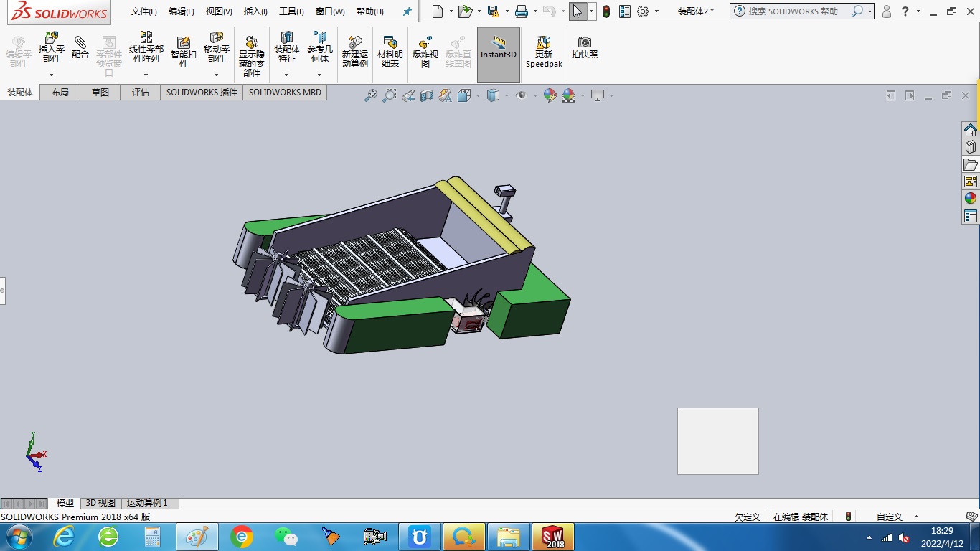
Task: Click the 更新 Speedpak update tool
Action: [x=544, y=51]
